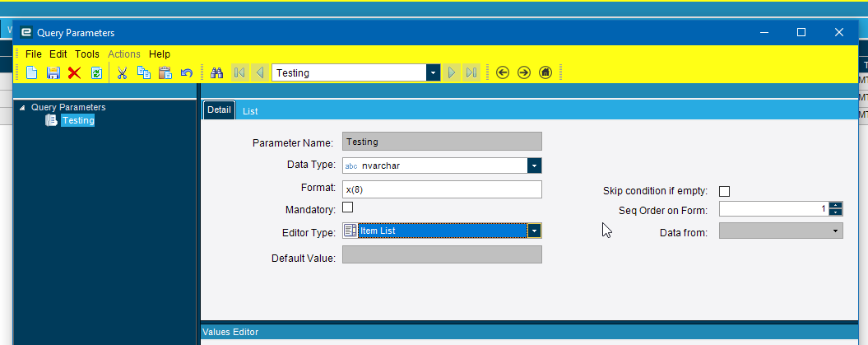Click the Default Value field
Screen dimensions: 868x345
(x=442, y=254)
